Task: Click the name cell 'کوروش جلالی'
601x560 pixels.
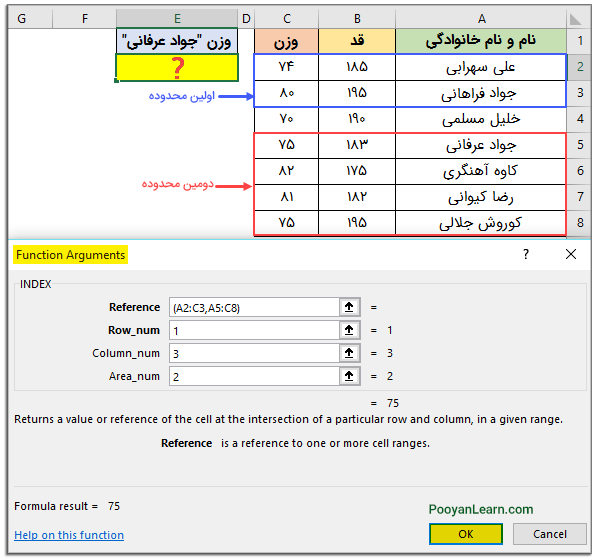Action: tap(481, 223)
